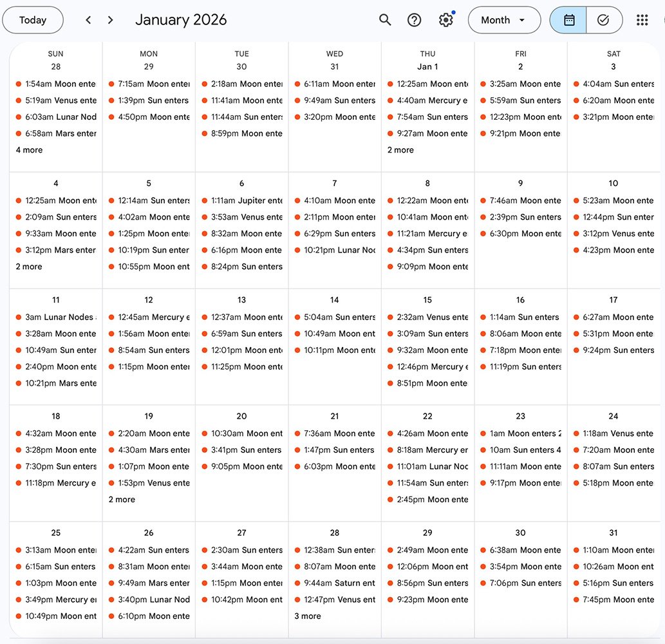Image resolution: width=665 pixels, height=644 pixels.
Task: Open the Month view dropdown
Action: (x=504, y=20)
